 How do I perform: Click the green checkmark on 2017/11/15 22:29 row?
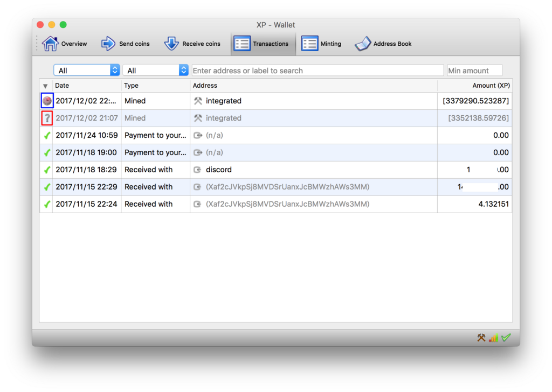(47, 187)
